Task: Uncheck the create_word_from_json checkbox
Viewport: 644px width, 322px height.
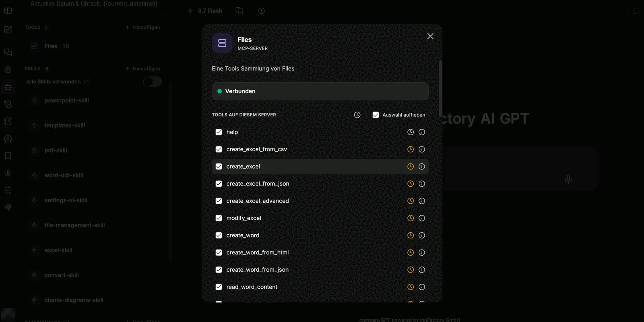Action: [219, 270]
